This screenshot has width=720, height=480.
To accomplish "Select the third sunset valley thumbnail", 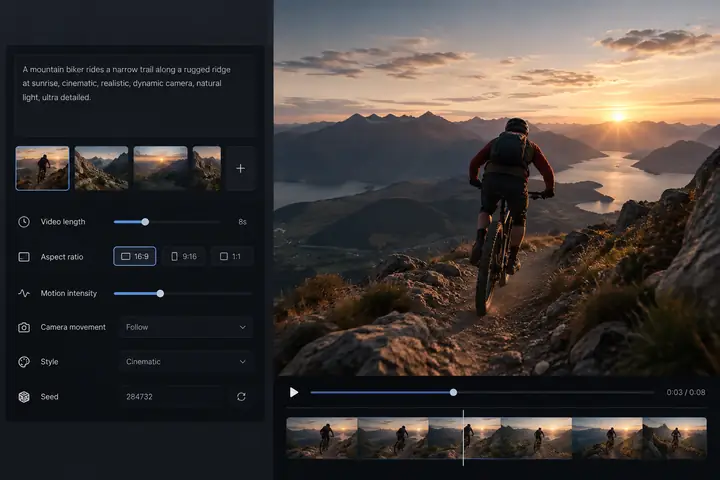I will coord(160,168).
